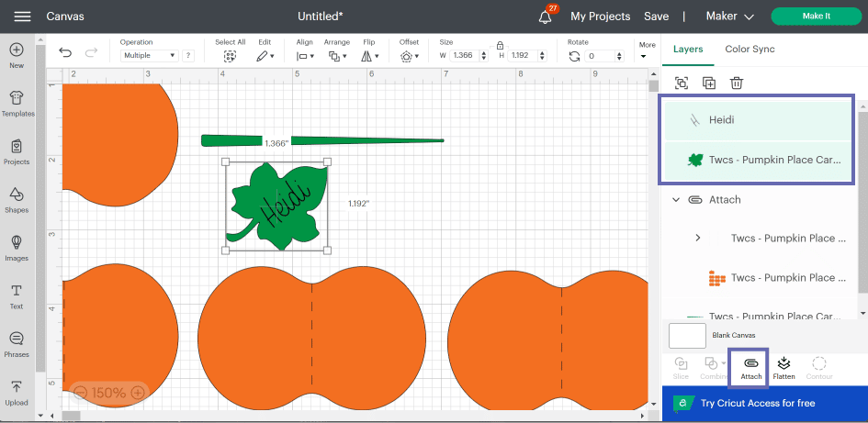Screen dimensions: 868x423
Task: Click the Make It button
Action: point(816,16)
